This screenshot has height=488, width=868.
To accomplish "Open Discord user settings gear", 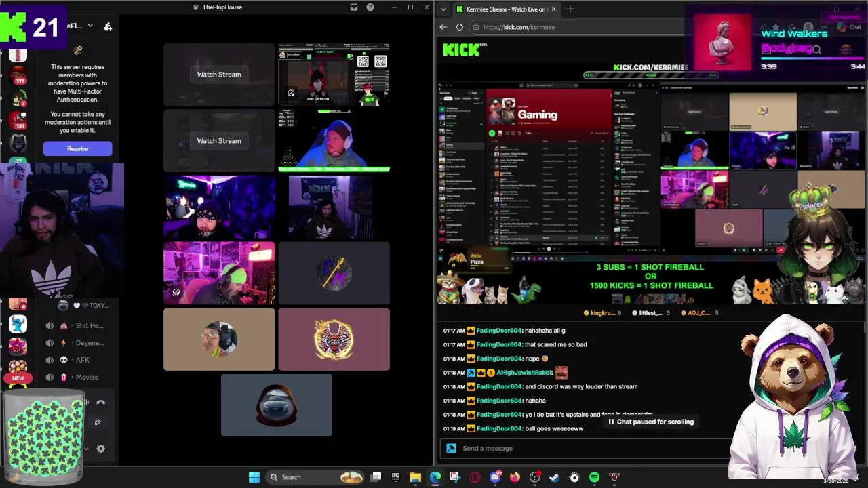I will [101, 449].
